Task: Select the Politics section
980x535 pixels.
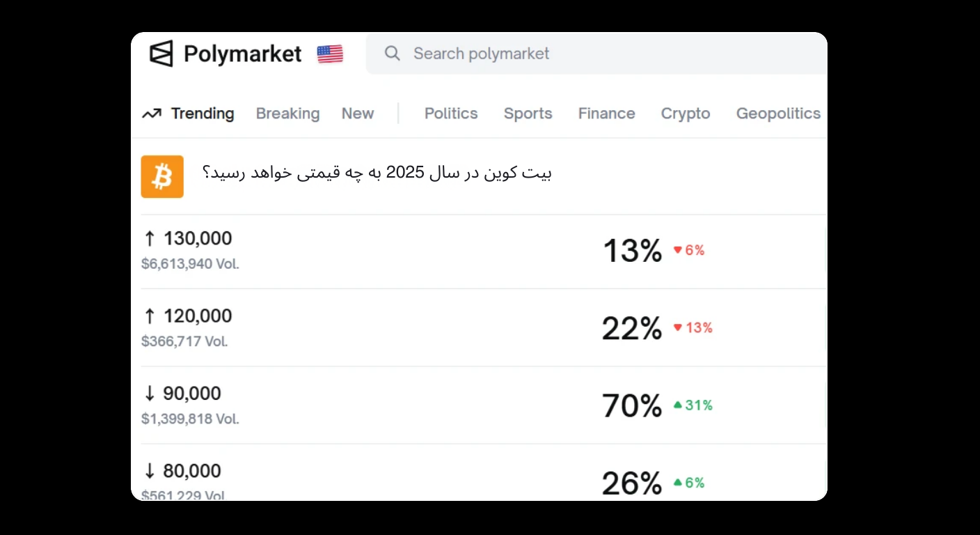Action: pyautogui.click(x=450, y=113)
